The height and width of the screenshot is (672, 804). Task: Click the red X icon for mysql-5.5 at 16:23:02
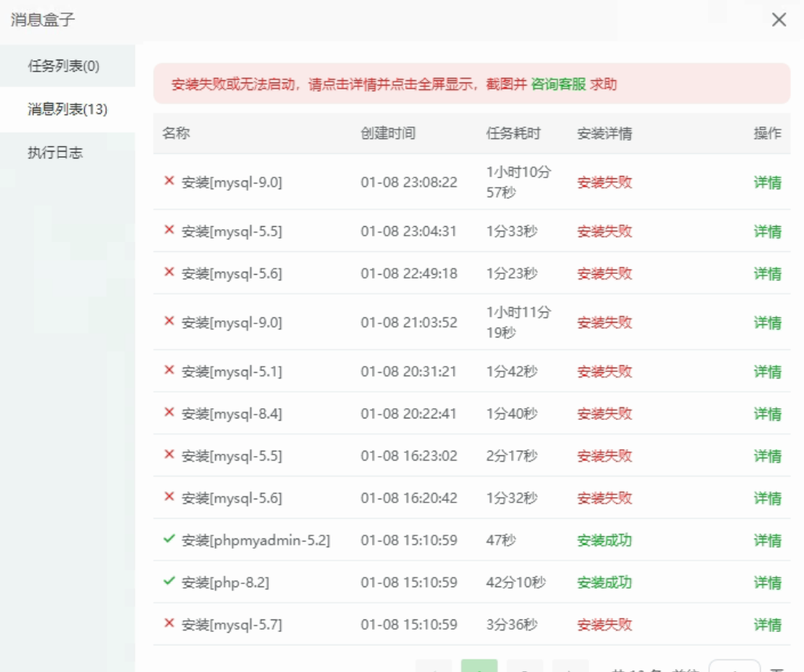[x=169, y=455]
